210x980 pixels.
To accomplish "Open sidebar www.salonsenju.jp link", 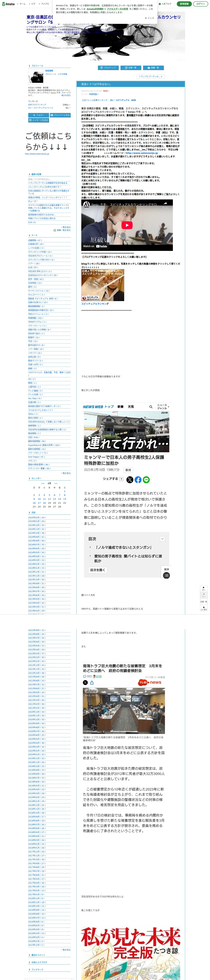I will click(37, 154).
